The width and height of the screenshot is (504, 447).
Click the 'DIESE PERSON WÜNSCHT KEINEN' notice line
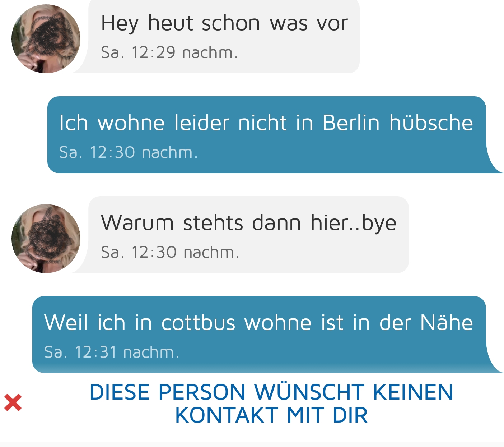pyautogui.click(x=271, y=392)
